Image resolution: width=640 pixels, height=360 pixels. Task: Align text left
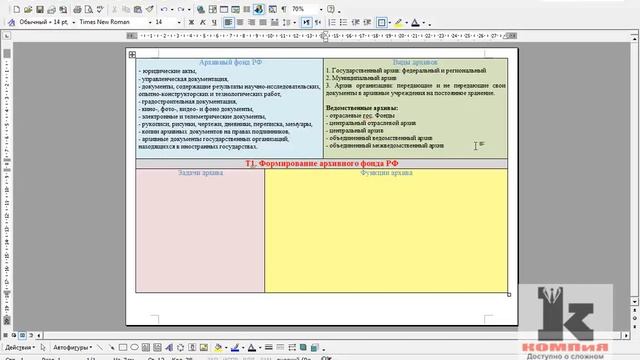point(228,22)
